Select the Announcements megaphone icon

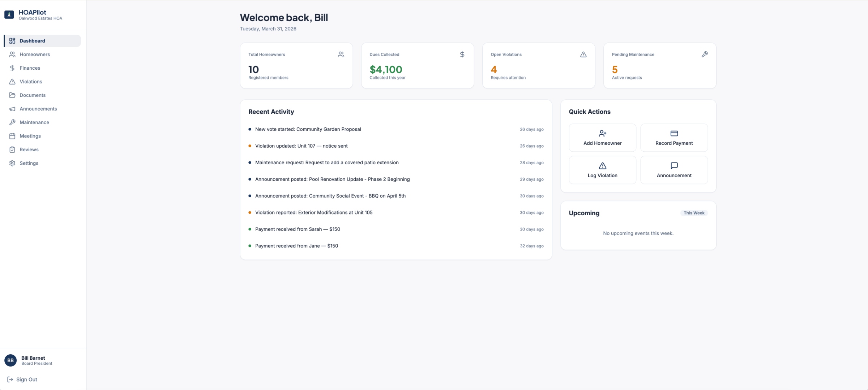tap(12, 109)
